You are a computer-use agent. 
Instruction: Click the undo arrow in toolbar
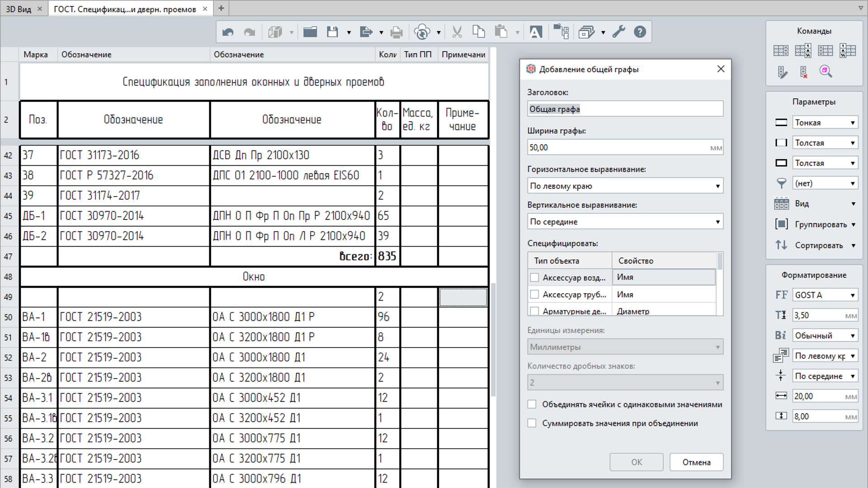click(x=228, y=32)
